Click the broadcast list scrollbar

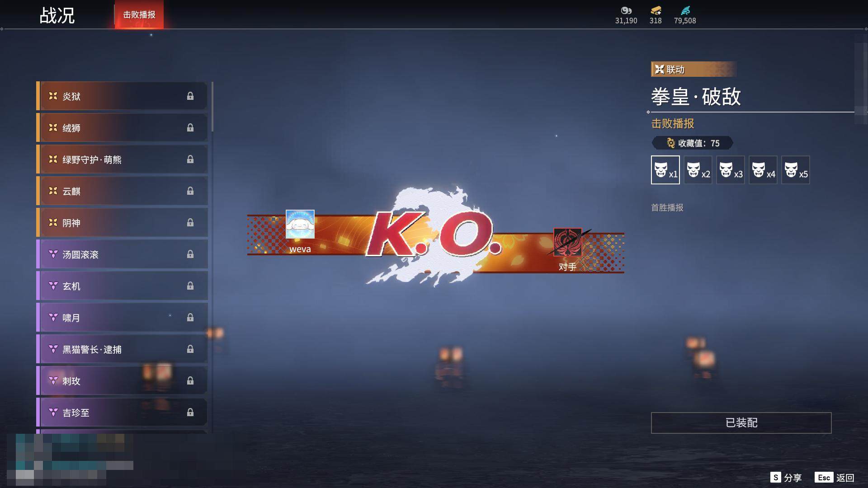point(212,108)
